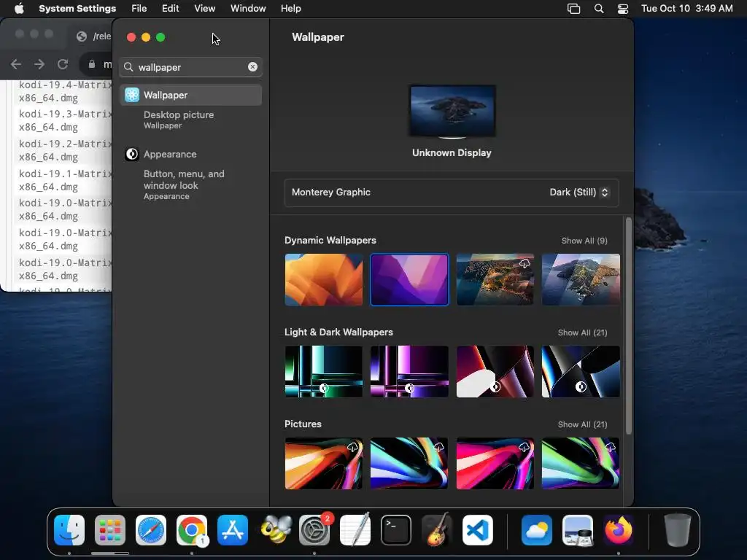The width and height of the screenshot is (747, 560).
Task: Select orange swirl picture wallpaper
Action: click(323, 463)
